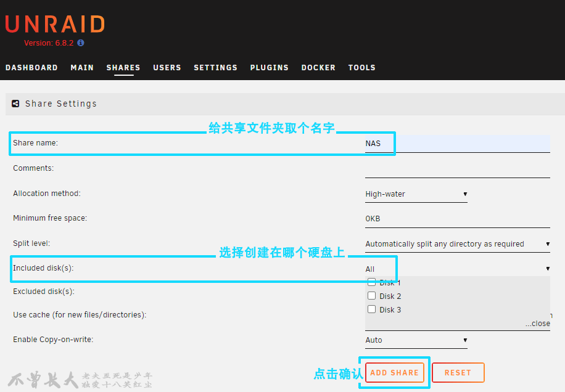Click the Version: 6.8.2 text
The width and height of the screenshot is (565, 392).
(x=49, y=43)
